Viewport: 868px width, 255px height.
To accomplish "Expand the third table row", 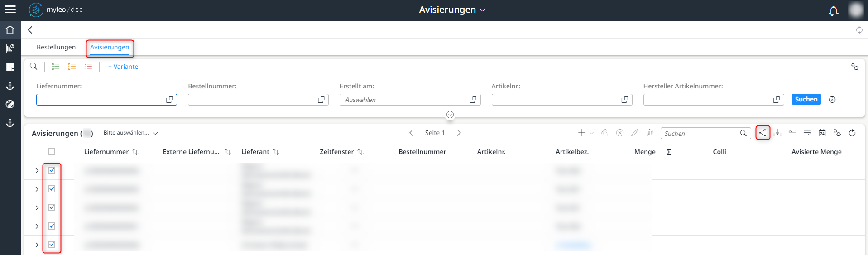I will [x=37, y=208].
